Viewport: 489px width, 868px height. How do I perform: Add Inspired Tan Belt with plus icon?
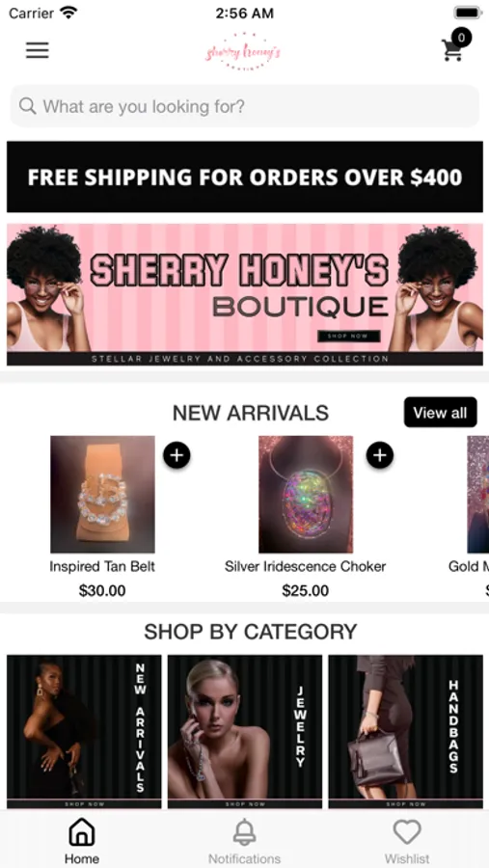[177, 455]
